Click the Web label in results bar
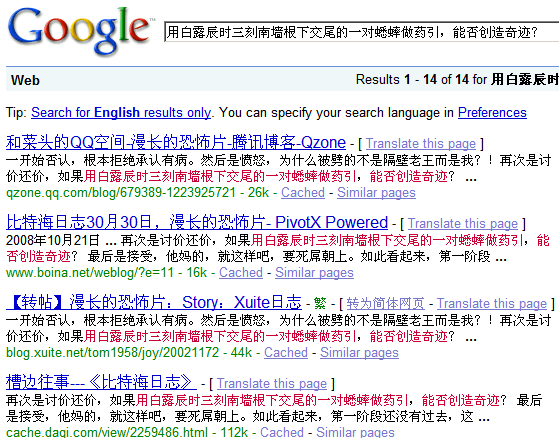This screenshot has height=438, width=559. click(x=25, y=80)
